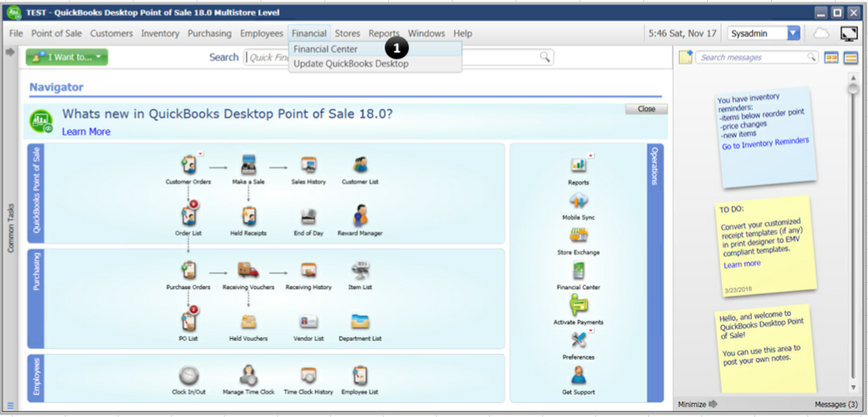Click the Quick Find search magnifier
Viewport: 868px width, 417px height.
546,57
